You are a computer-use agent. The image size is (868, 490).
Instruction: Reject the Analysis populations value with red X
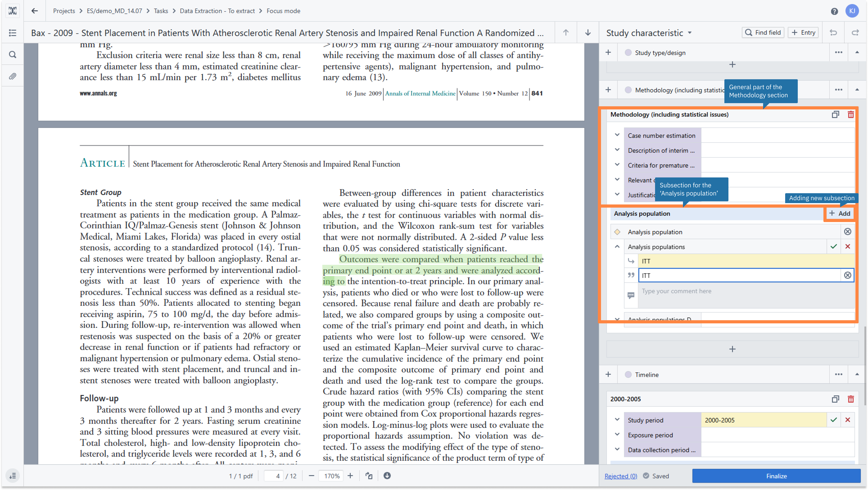848,247
